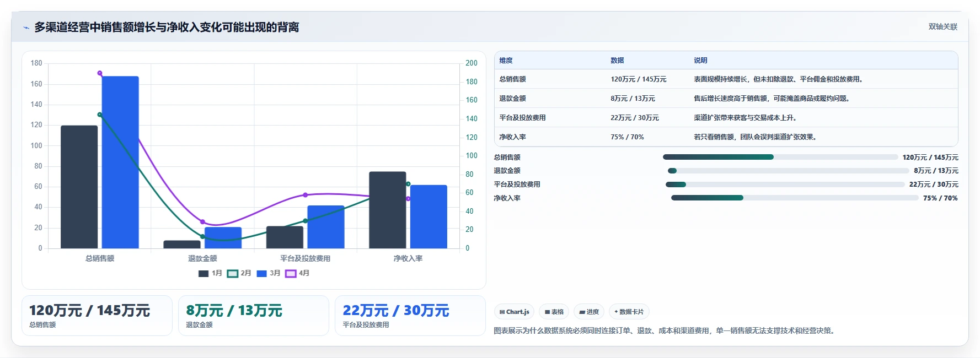Click the purple line point above 平台及投放费用
This screenshot has width=980, height=358.
(306, 195)
